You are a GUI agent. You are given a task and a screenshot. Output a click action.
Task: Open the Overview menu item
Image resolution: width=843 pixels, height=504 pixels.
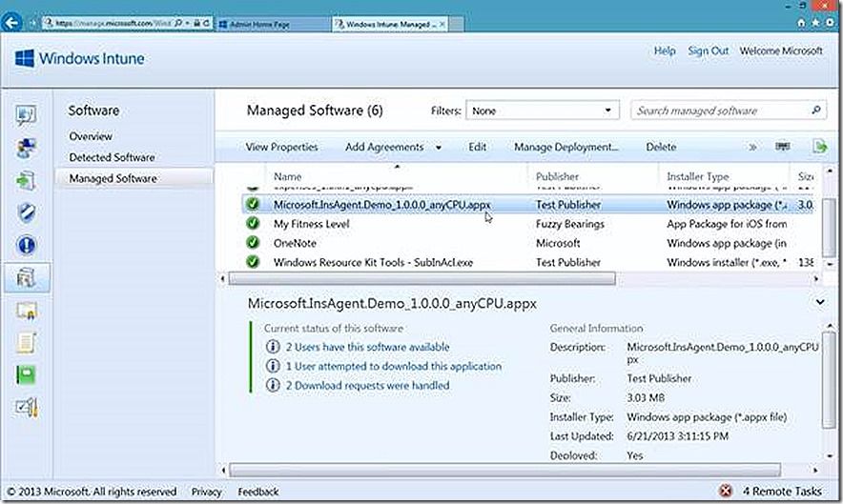coord(91,136)
